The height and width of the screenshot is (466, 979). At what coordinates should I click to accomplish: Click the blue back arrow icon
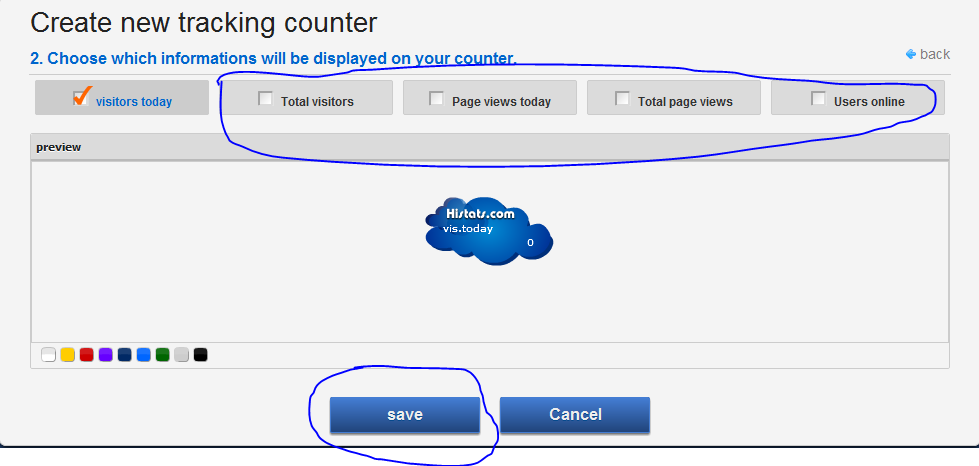tap(911, 54)
